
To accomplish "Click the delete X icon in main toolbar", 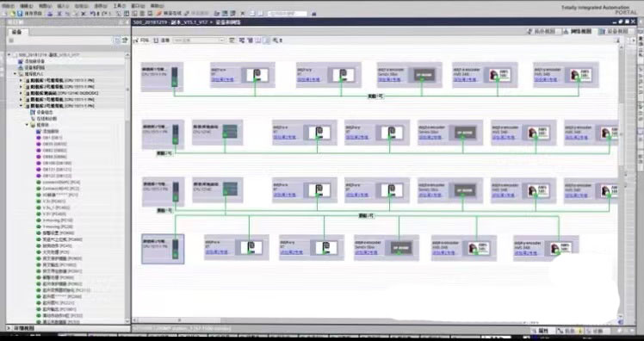I will pos(84,14).
